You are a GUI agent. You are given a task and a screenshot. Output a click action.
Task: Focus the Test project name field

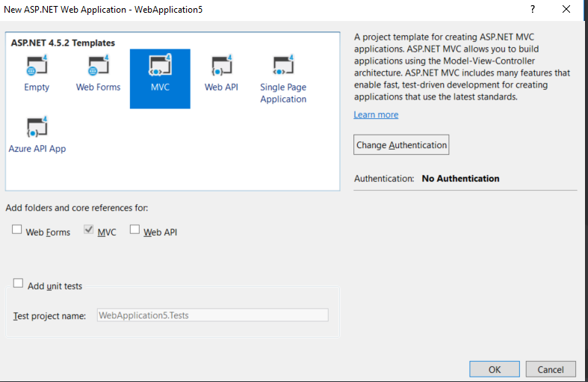point(213,315)
